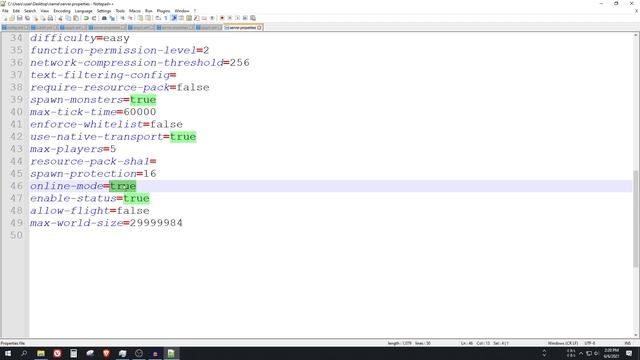Click the 'enable-status=true' line
Viewport: 640px width, 360px height.
pyautogui.click(x=90, y=198)
